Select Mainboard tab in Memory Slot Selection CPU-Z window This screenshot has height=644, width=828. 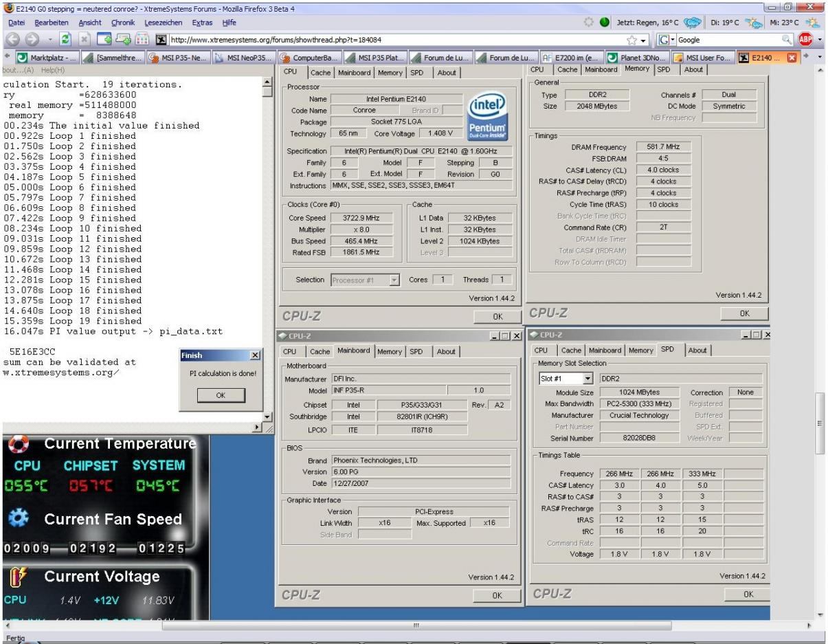(607, 350)
